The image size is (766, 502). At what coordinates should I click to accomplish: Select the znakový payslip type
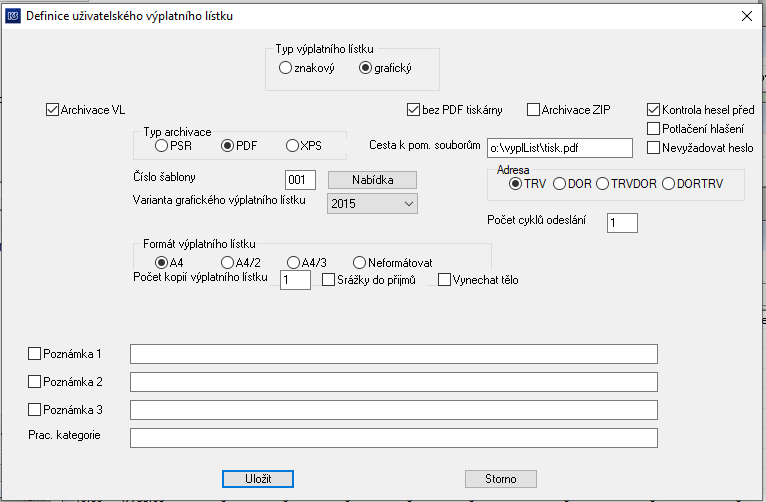(285, 68)
